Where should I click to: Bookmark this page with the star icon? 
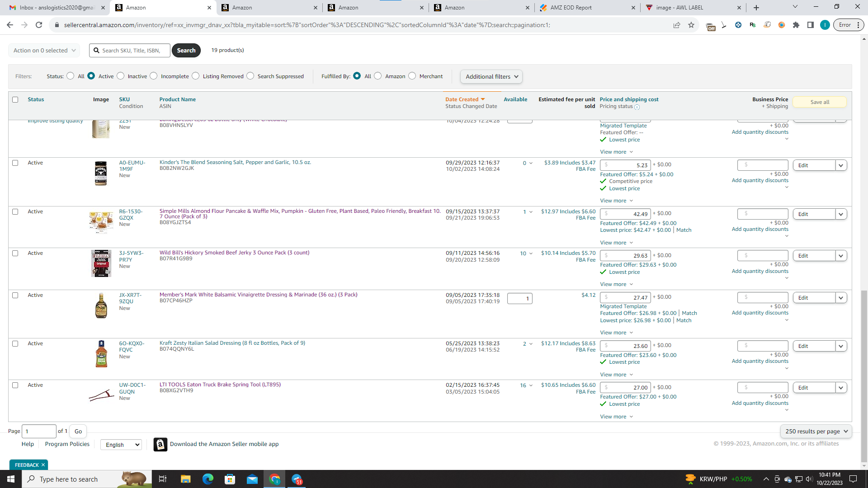[x=691, y=25]
